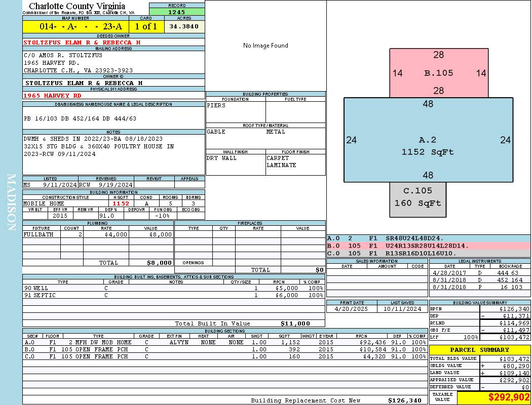Click the pink B.105 porch sketch section
Viewport: 532px width, 405px height.
439,73
